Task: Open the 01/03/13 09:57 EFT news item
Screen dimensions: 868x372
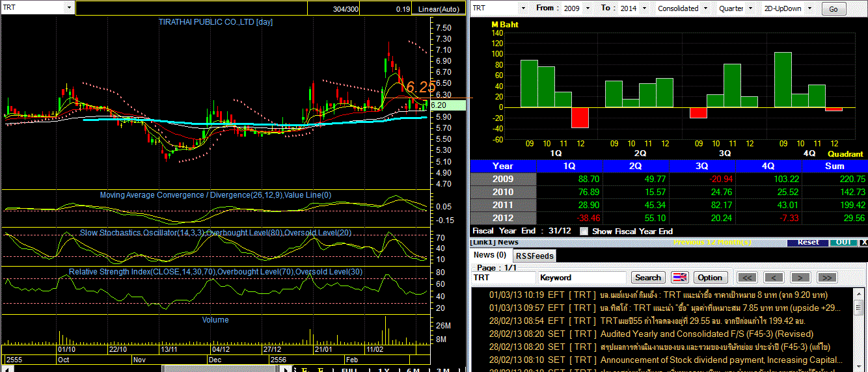Action: (666, 308)
